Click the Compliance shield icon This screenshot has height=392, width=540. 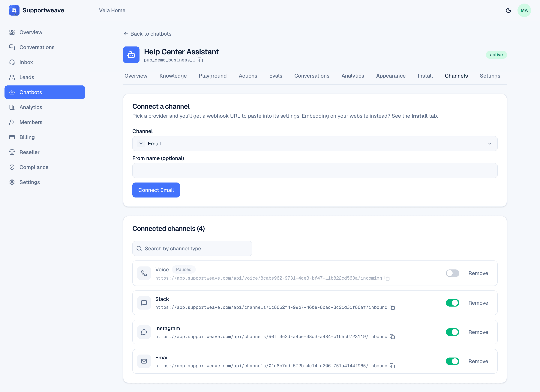pyautogui.click(x=12, y=167)
